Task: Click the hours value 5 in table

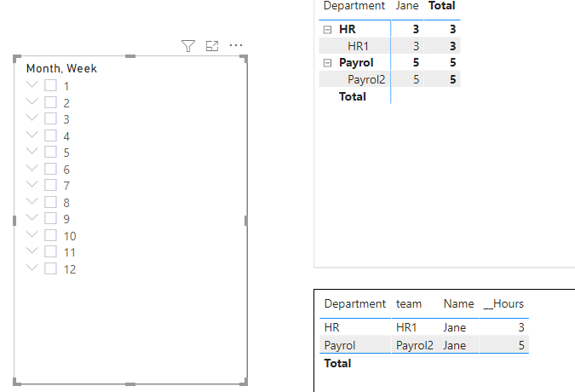Action: point(521,345)
